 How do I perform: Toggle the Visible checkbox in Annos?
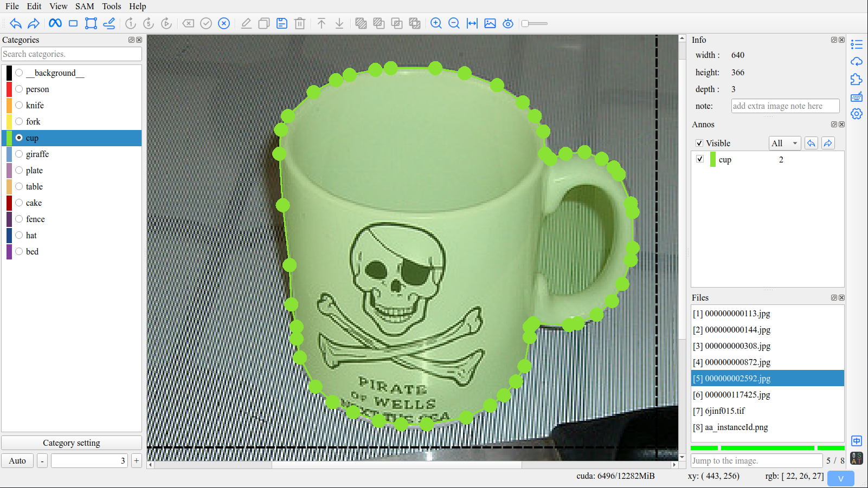point(699,143)
